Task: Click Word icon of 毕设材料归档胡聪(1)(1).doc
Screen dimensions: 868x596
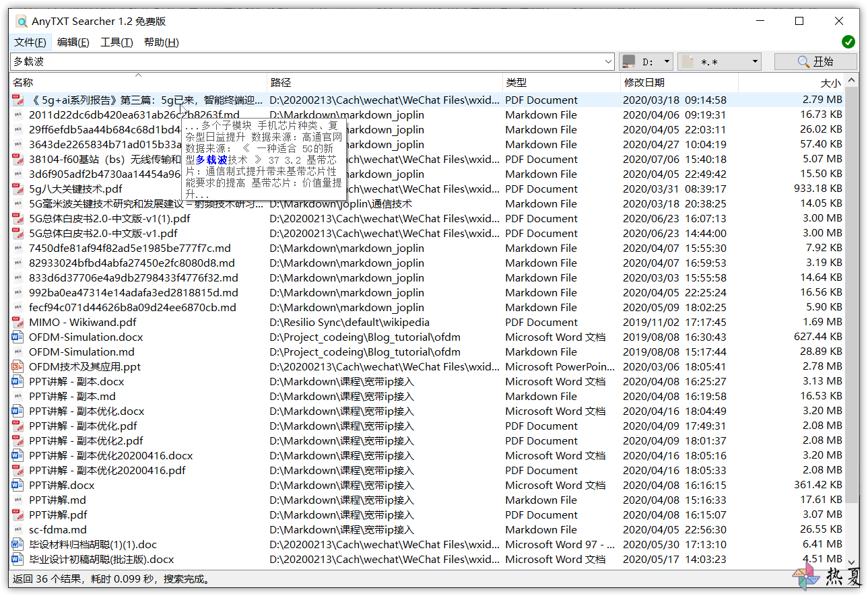Action: point(18,545)
